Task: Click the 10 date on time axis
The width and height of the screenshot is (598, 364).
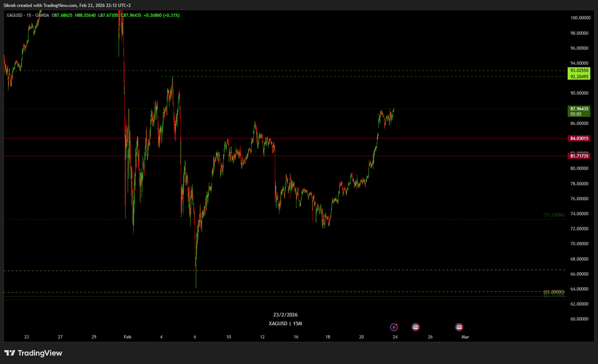Action: [x=228, y=337]
